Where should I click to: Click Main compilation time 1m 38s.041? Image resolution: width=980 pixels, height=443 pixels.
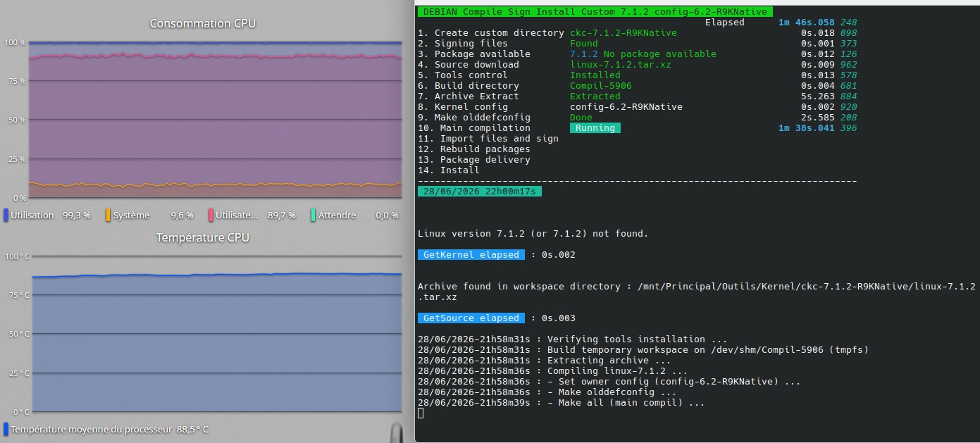806,128
